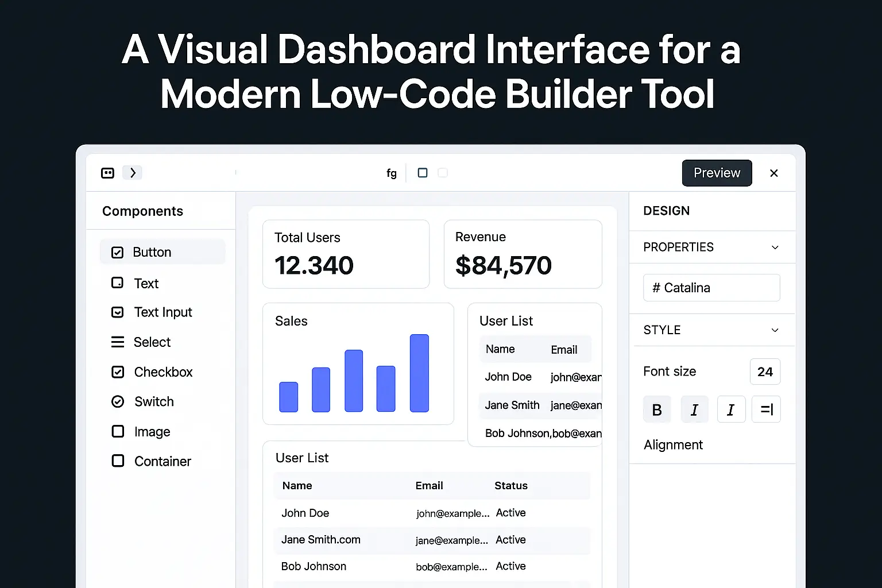
Task: Select the Text component
Action: tap(146, 283)
